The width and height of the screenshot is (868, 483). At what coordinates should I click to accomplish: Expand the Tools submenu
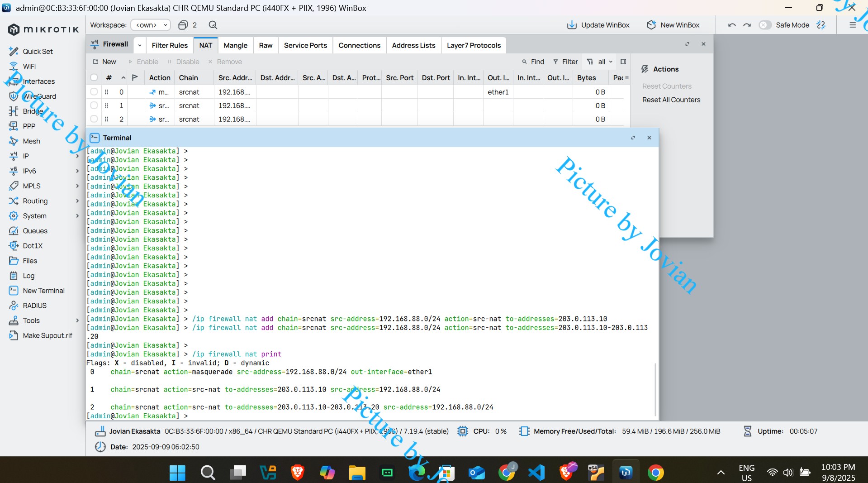(x=77, y=320)
